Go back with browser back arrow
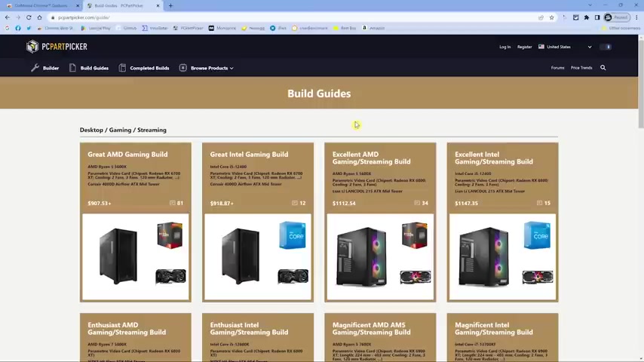 pyautogui.click(x=8, y=17)
